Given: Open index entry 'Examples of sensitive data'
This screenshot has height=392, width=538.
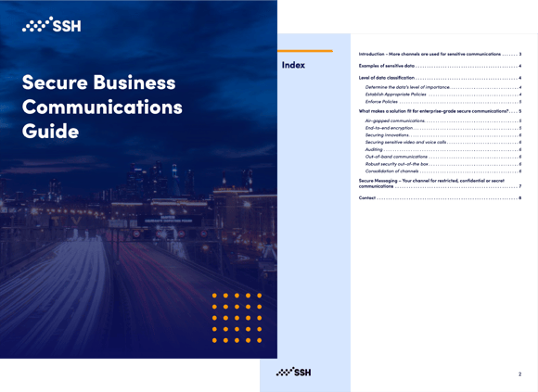Looking at the screenshot, I should point(441,66).
